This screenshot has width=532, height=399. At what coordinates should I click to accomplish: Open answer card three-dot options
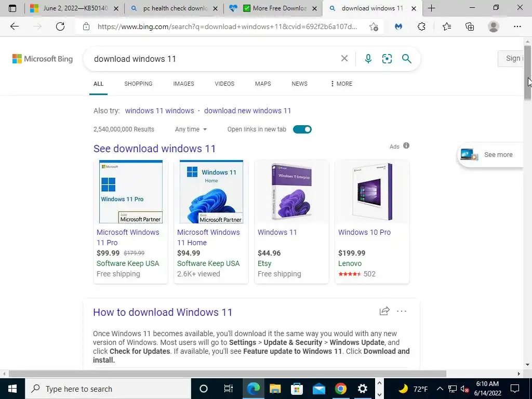tap(402, 311)
